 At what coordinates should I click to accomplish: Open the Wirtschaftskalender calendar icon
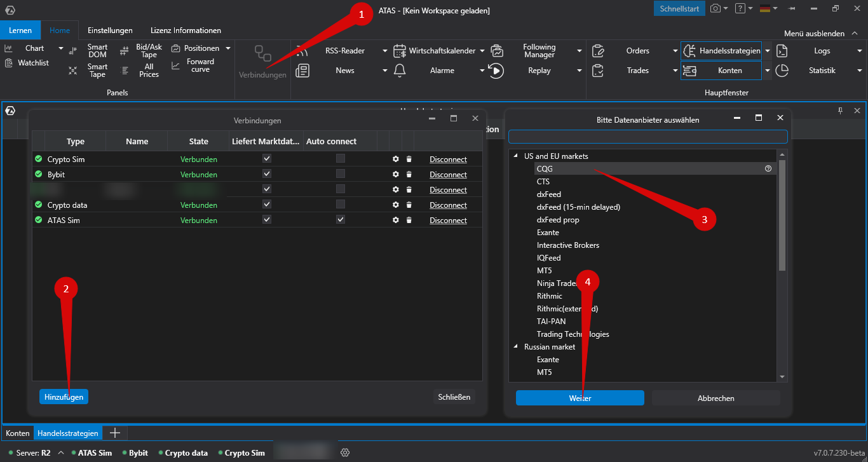pos(400,51)
